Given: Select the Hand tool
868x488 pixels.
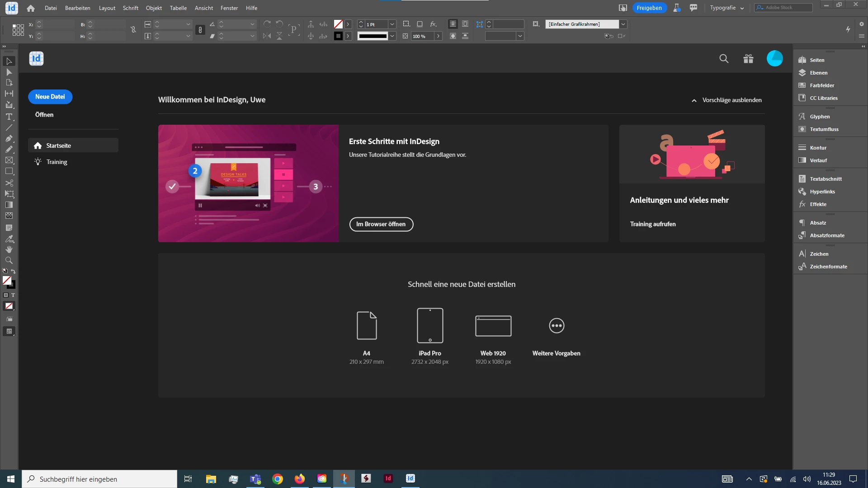Looking at the screenshot, I should tap(9, 249).
